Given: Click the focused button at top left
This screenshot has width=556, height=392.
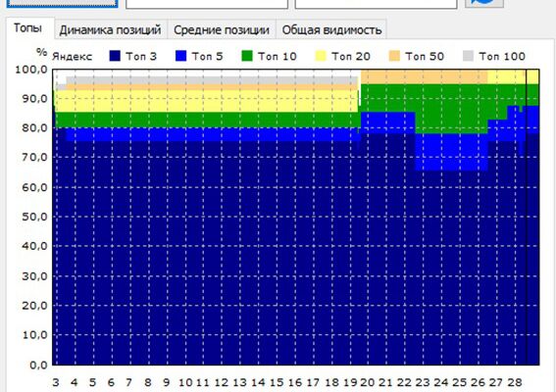Looking at the screenshot, I should pos(63,4).
